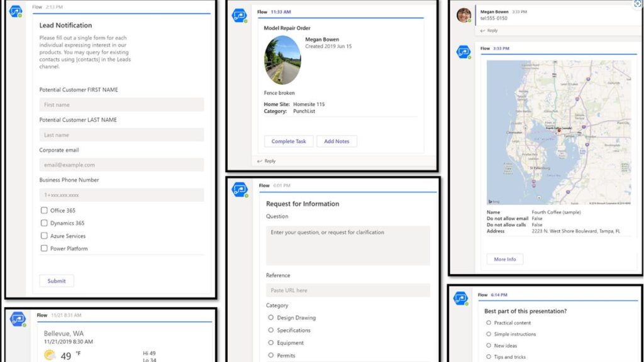Select Specifications category option
The height and width of the screenshot is (362, 644).
click(270, 330)
